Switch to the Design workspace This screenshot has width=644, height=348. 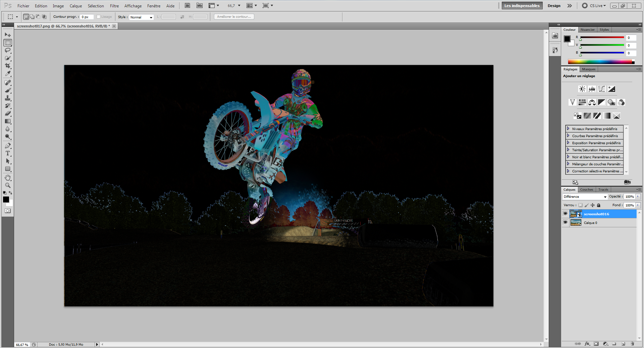click(554, 6)
